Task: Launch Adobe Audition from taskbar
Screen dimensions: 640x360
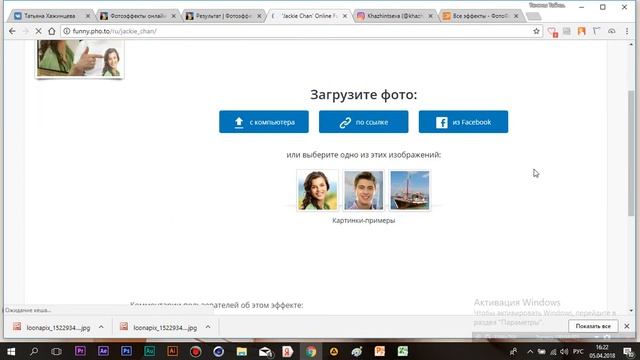Action: pyautogui.click(x=149, y=351)
